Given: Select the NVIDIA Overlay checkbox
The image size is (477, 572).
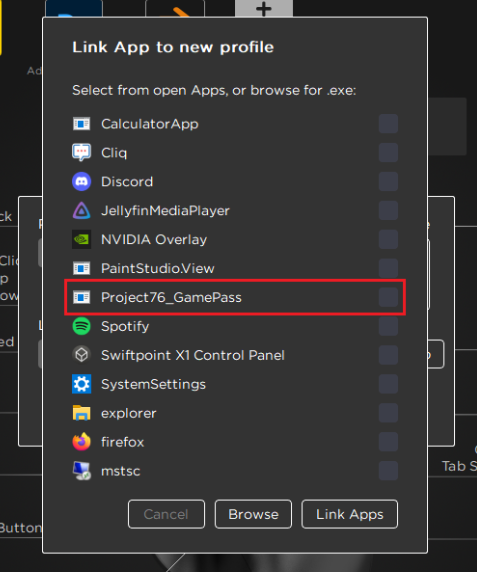Looking at the screenshot, I should [x=388, y=239].
